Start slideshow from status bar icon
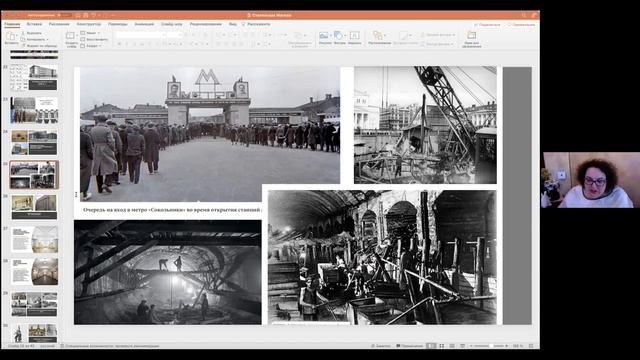The height and width of the screenshot is (360, 640). coord(462,346)
